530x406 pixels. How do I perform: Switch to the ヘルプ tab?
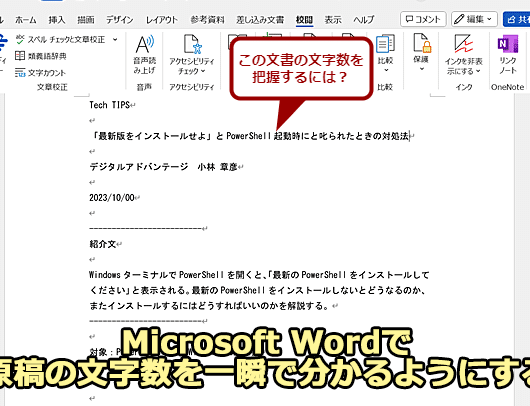[364, 20]
